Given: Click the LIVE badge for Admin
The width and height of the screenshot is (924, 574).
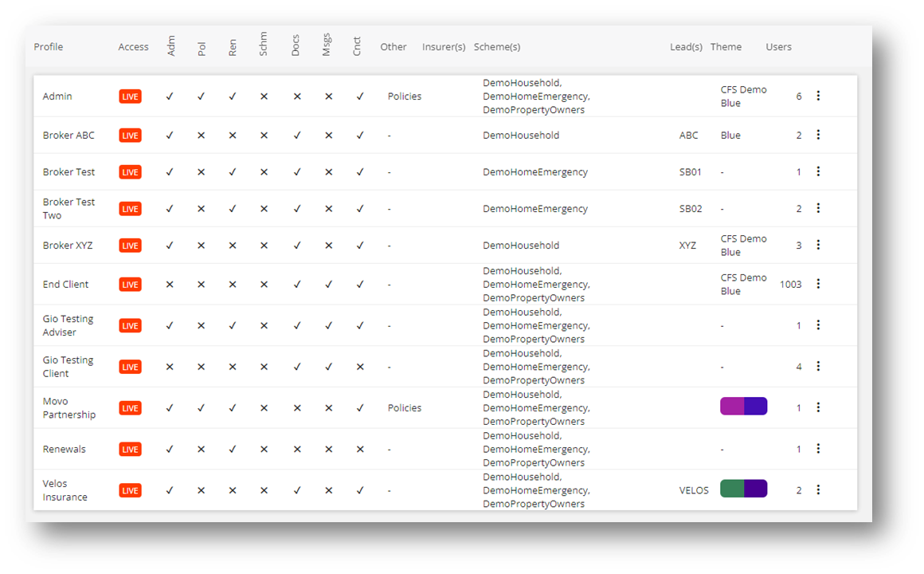Looking at the screenshot, I should click(130, 96).
